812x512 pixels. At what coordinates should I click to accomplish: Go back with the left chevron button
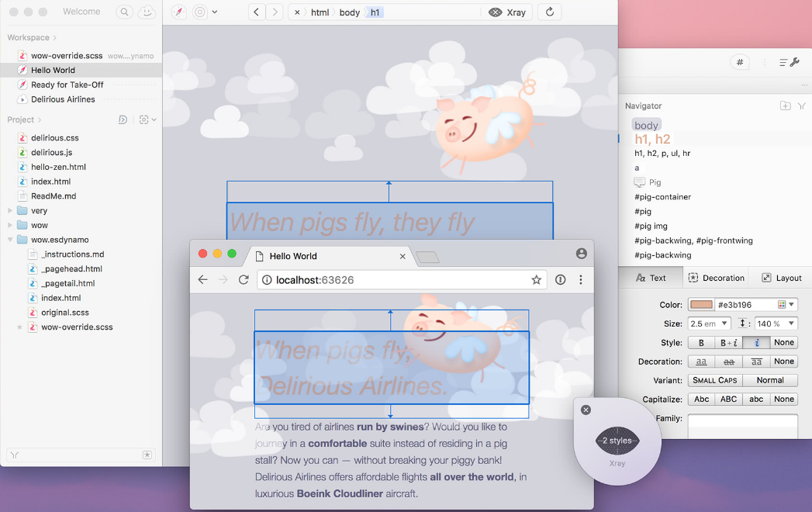[x=257, y=12]
